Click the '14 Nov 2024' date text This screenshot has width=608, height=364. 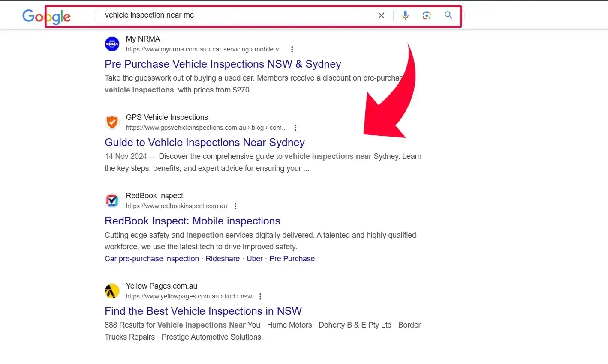126,156
